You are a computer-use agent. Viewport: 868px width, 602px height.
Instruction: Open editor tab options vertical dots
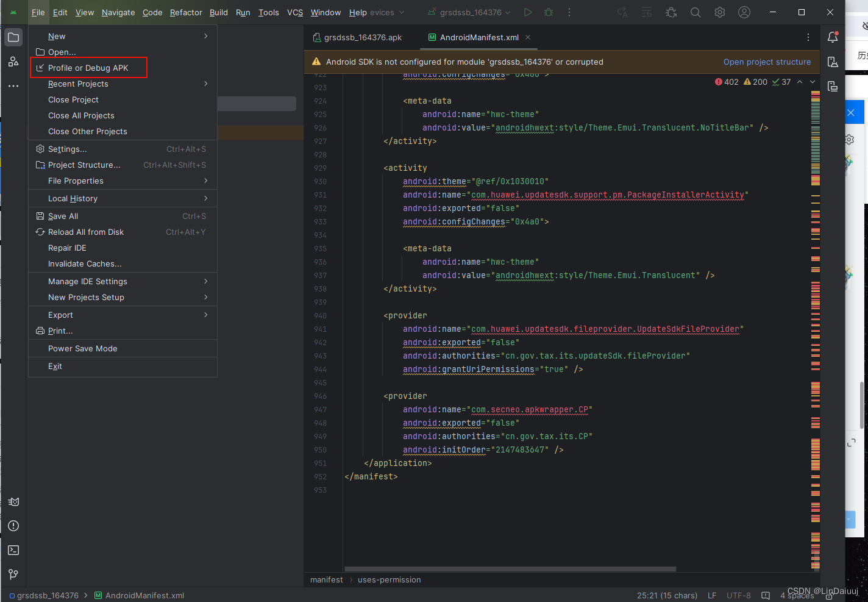point(808,37)
